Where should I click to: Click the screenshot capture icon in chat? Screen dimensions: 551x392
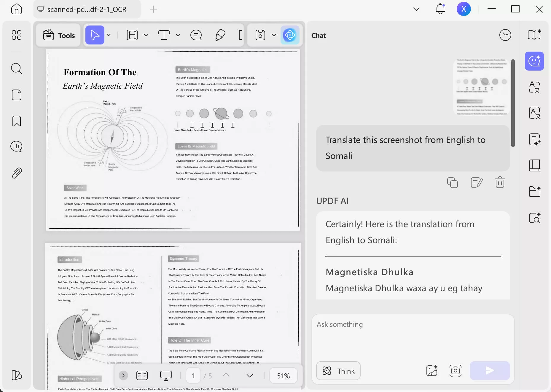coord(455,371)
